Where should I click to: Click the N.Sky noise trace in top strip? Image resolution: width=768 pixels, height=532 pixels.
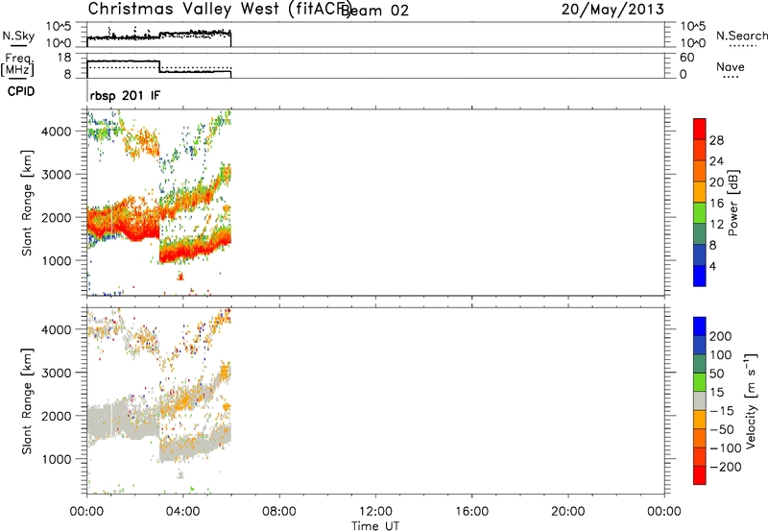pyautogui.click(x=159, y=36)
